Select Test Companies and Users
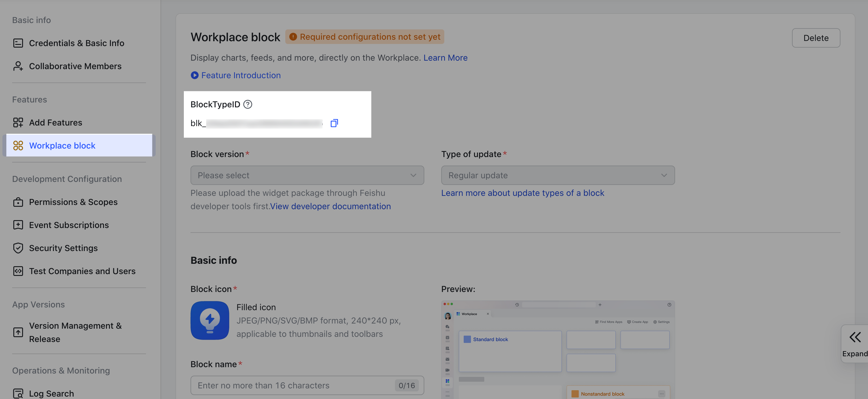This screenshot has width=868, height=399. click(82, 271)
